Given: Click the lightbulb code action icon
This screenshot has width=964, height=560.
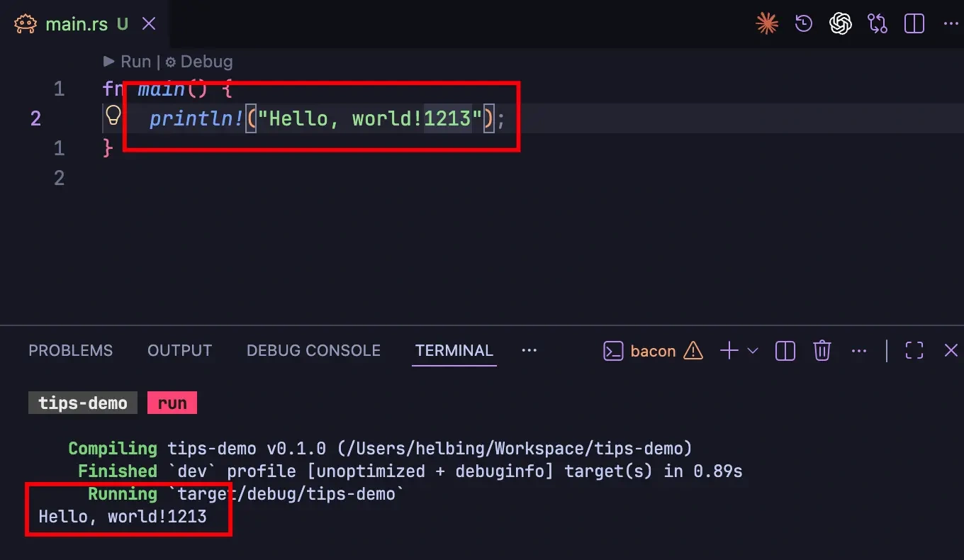Looking at the screenshot, I should pyautogui.click(x=113, y=115).
